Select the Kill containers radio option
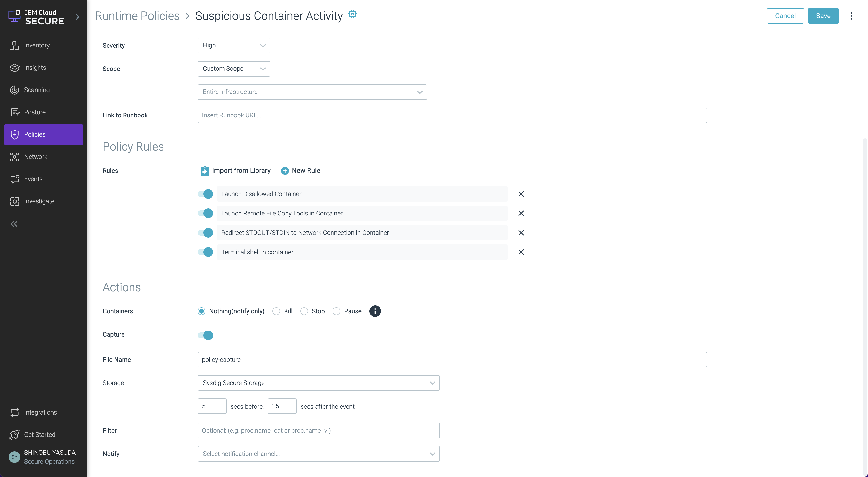This screenshot has height=477, width=868. 276,311
